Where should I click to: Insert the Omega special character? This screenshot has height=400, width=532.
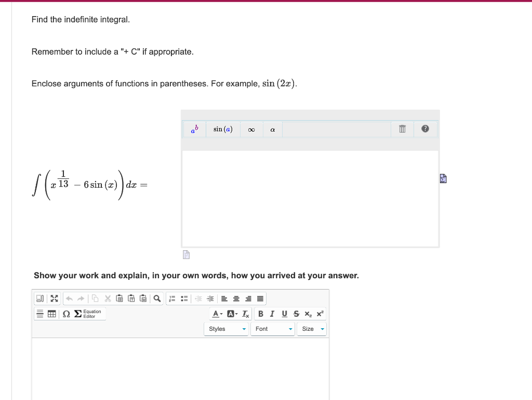65,314
